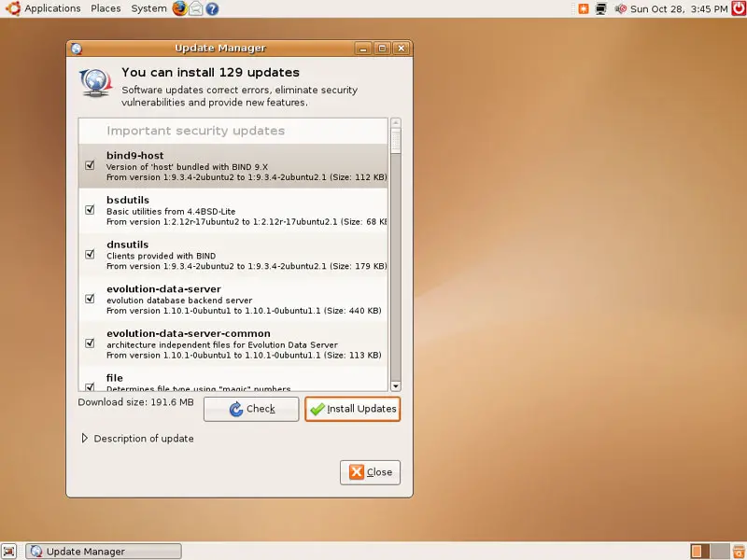Deselect the evolution-data-server update checkbox
Image resolution: width=747 pixels, height=560 pixels.
[90, 299]
